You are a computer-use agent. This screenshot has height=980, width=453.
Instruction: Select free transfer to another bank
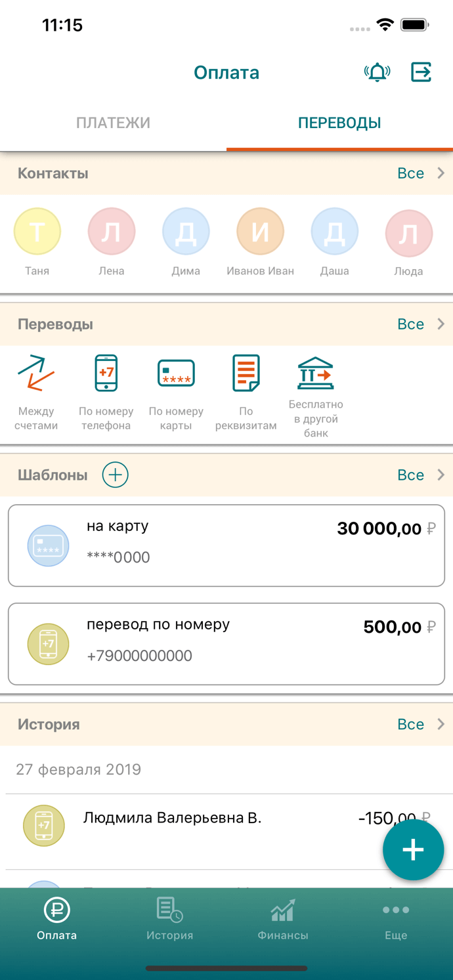coord(316,373)
